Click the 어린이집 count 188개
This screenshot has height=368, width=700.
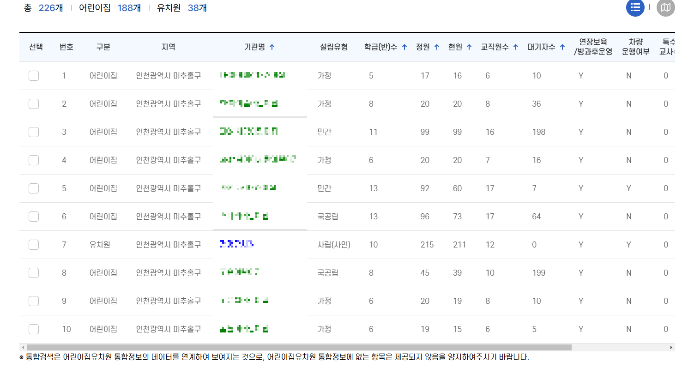pos(129,8)
